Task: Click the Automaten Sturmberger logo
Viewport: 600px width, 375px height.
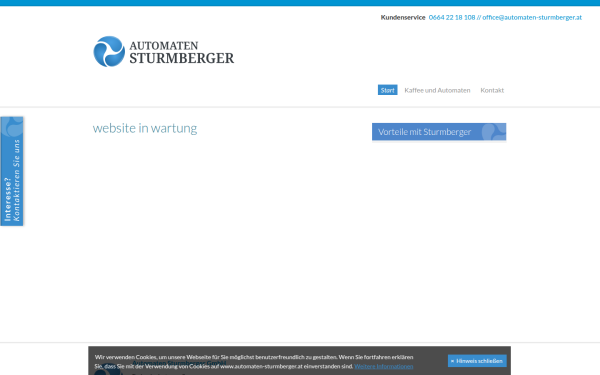Action: coord(164,52)
